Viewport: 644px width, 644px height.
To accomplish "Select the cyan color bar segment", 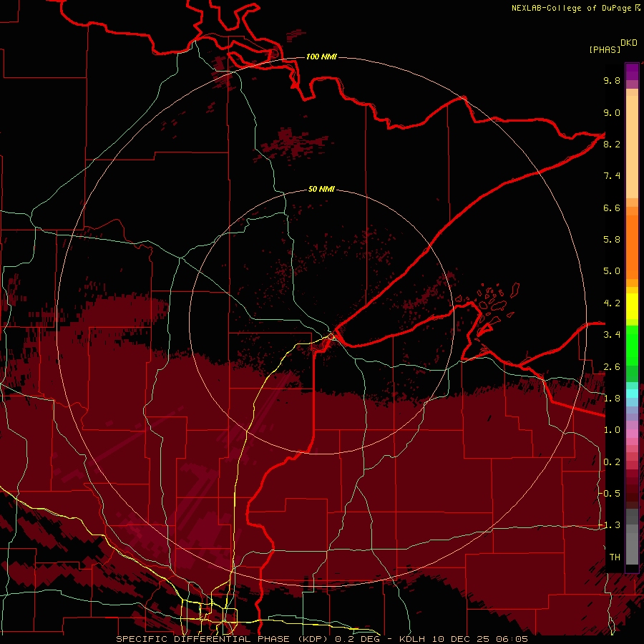I will click(632, 394).
